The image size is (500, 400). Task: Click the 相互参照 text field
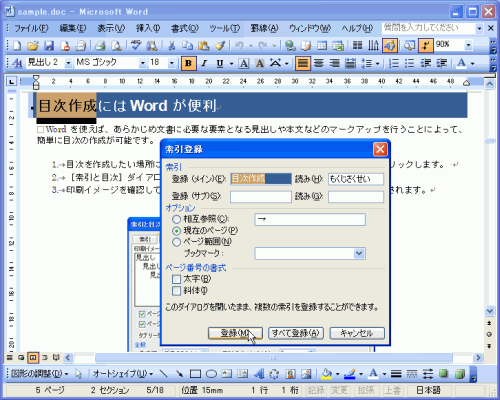(310, 219)
